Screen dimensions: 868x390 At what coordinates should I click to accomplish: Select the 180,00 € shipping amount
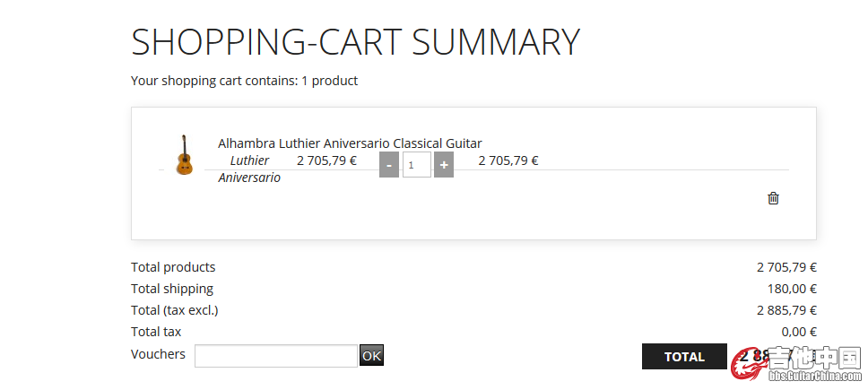pos(792,289)
